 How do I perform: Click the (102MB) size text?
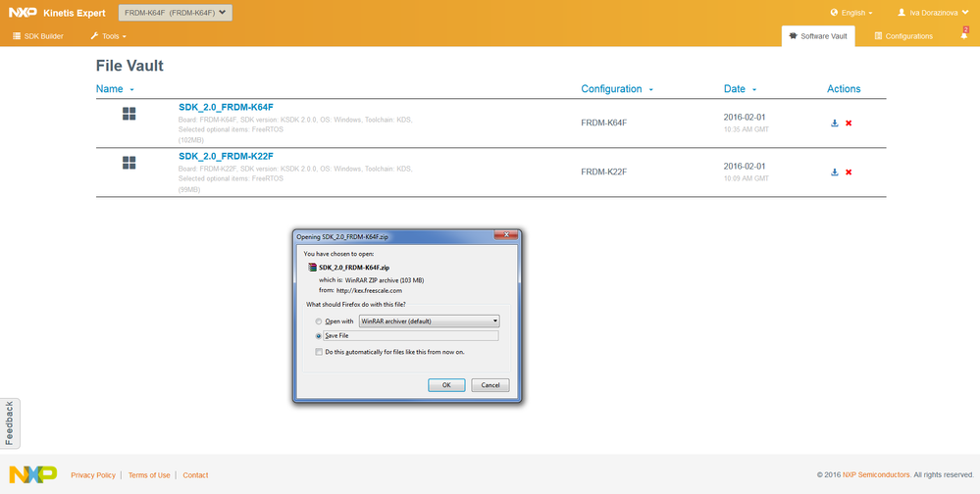(x=190, y=140)
